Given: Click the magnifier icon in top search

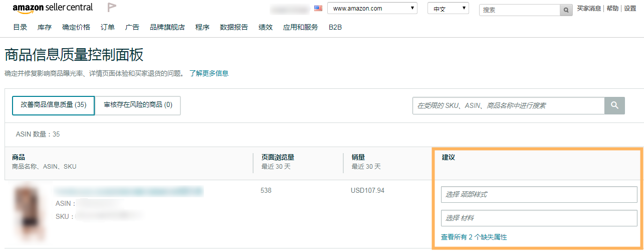Looking at the screenshot, I should (566, 10).
